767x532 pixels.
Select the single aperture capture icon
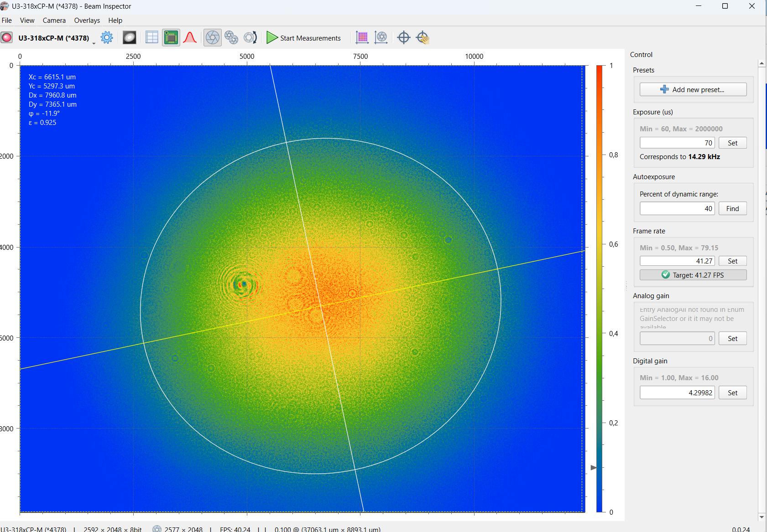(x=212, y=38)
